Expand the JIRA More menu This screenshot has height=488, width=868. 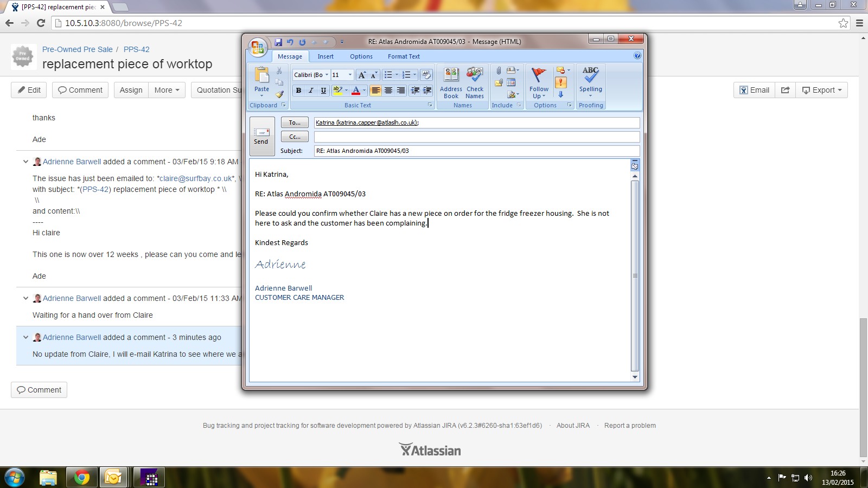point(167,90)
